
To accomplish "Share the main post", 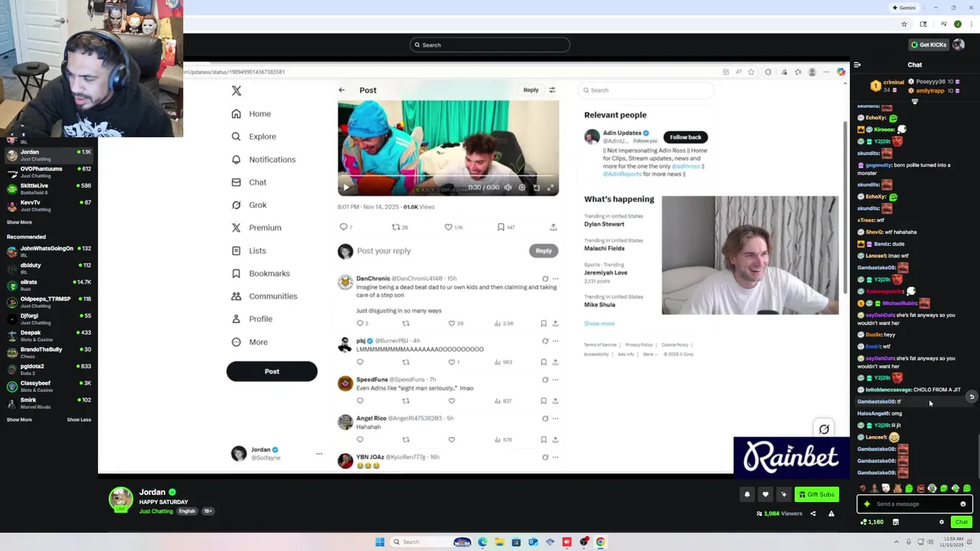I will click(553, 227).
